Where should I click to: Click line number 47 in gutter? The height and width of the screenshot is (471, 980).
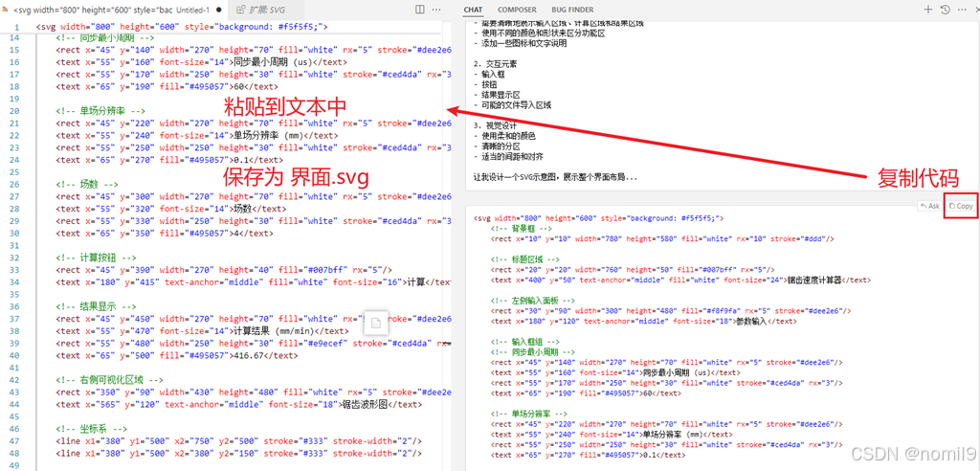[14, 441]
